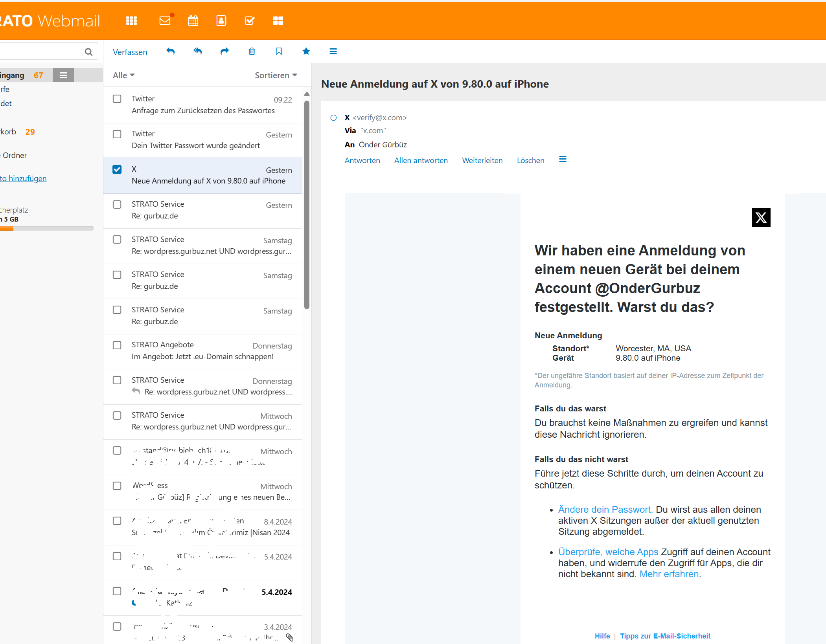
Task: Open the calendar icon in top bar
Action: point(193,20)
